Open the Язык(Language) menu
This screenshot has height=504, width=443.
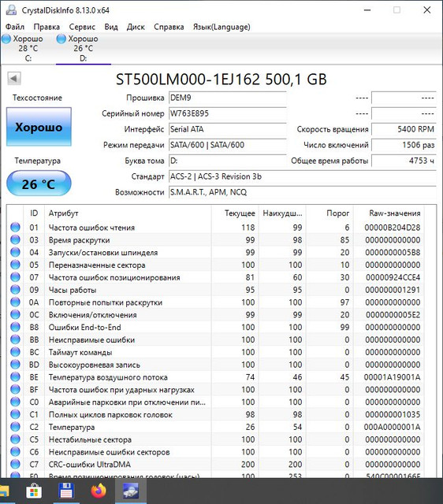221,27
